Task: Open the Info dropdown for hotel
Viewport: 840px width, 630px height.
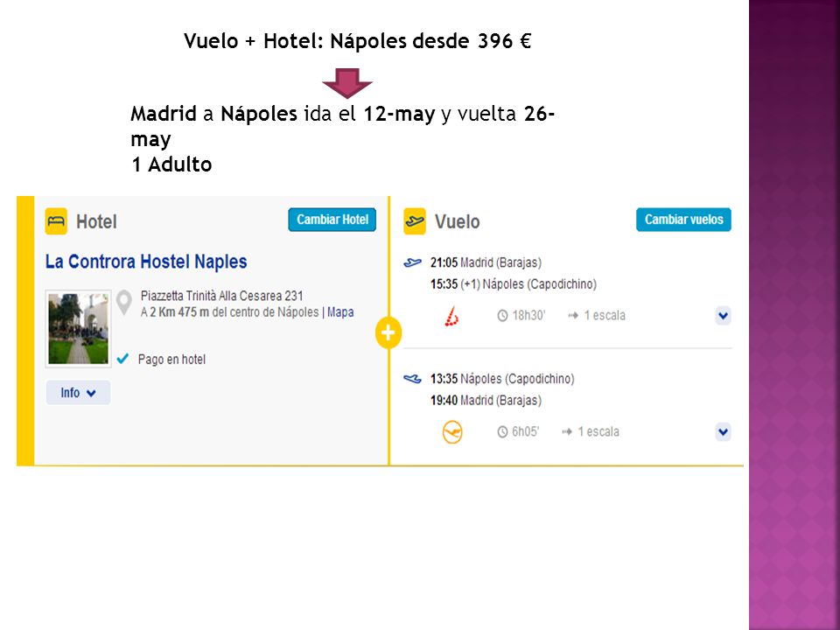Action: pyautogui.click(x=78, y=393)
